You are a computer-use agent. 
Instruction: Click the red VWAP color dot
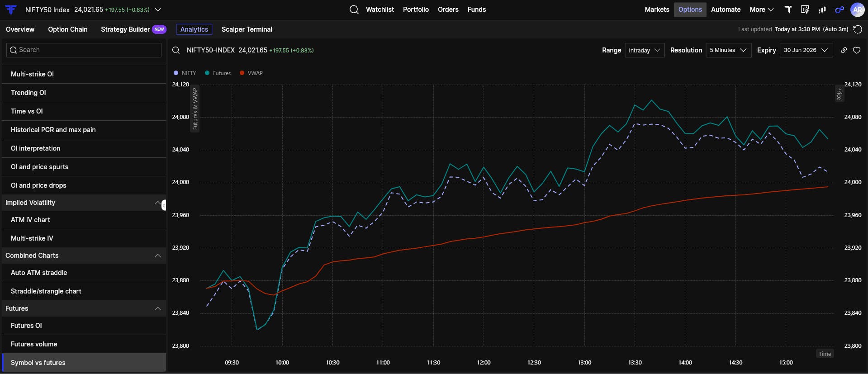242,73
